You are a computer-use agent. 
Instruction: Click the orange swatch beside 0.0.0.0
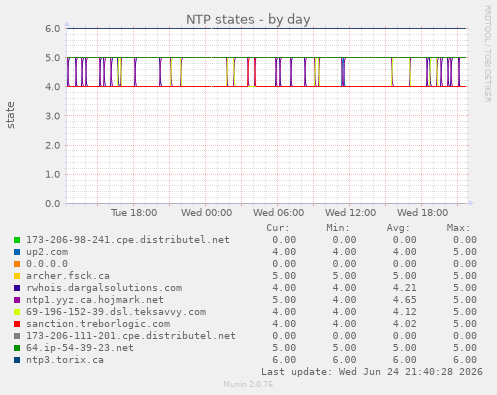(17, 264)
